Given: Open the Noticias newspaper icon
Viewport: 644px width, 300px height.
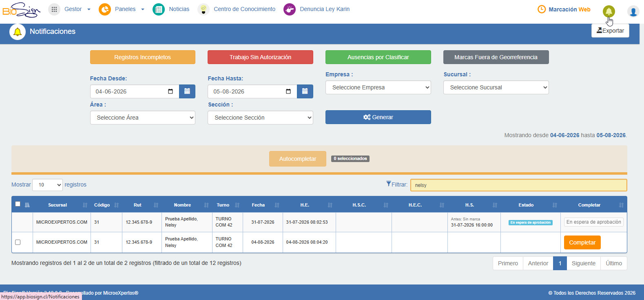Looking at the screenshot, I should point(159,9).
